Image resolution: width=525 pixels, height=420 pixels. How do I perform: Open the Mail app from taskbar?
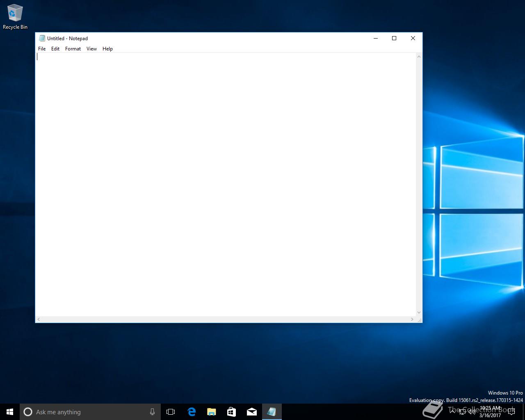tap(252, 412)
